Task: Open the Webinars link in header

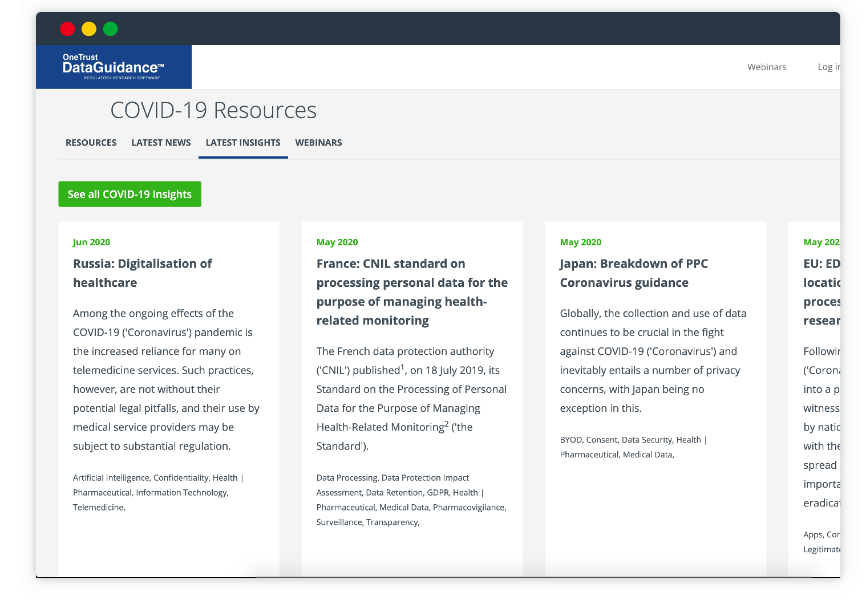Action: click(x=766, y=67)
